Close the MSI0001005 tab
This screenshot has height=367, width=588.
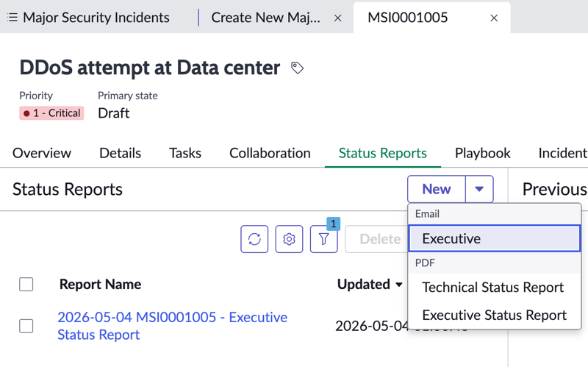(x=494, y=18)
